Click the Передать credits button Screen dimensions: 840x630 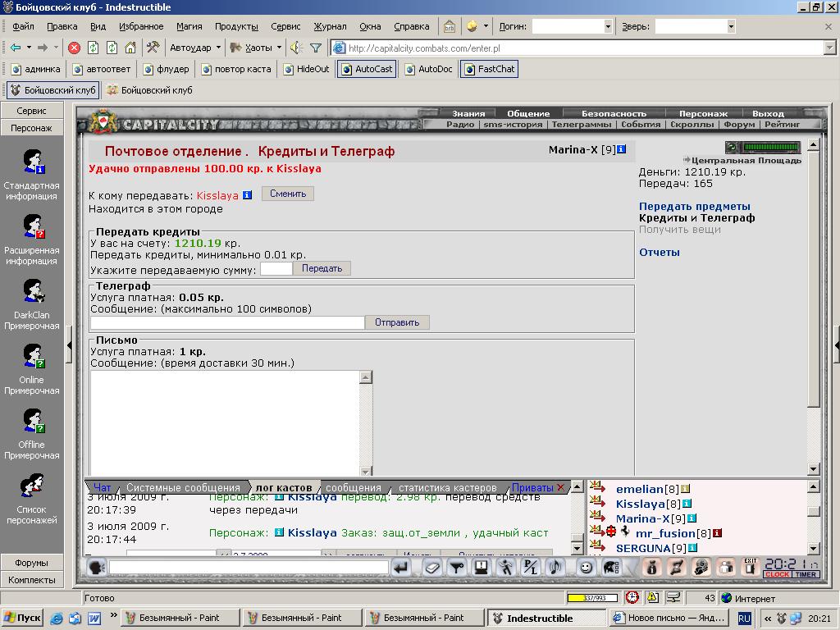pyautogui.click(x=322, y=268)
